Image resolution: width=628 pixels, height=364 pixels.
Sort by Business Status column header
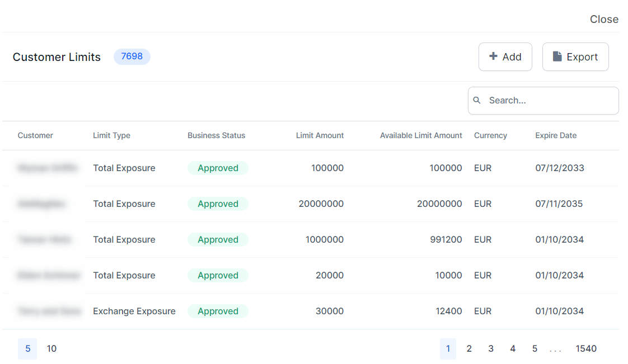coord(216,135)
